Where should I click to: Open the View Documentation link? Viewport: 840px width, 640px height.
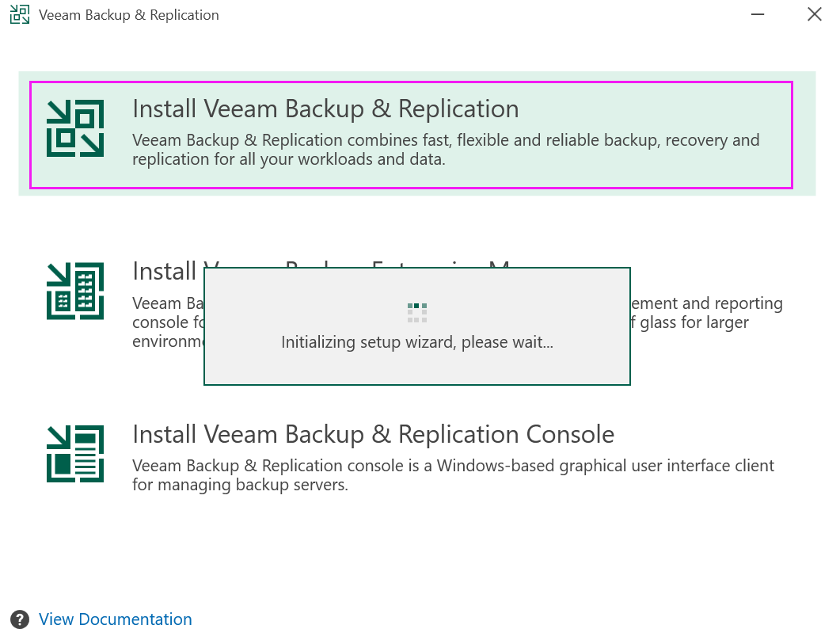click(x=116, y=619)
